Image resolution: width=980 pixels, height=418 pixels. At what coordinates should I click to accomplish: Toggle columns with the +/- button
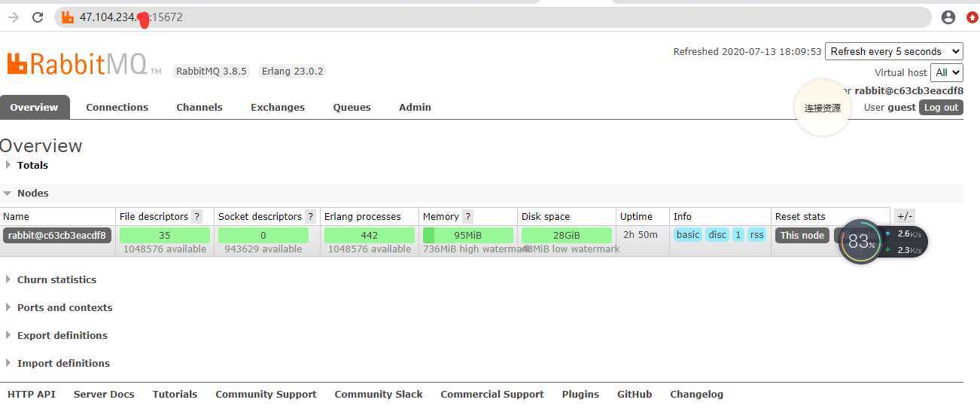point(905,216)
